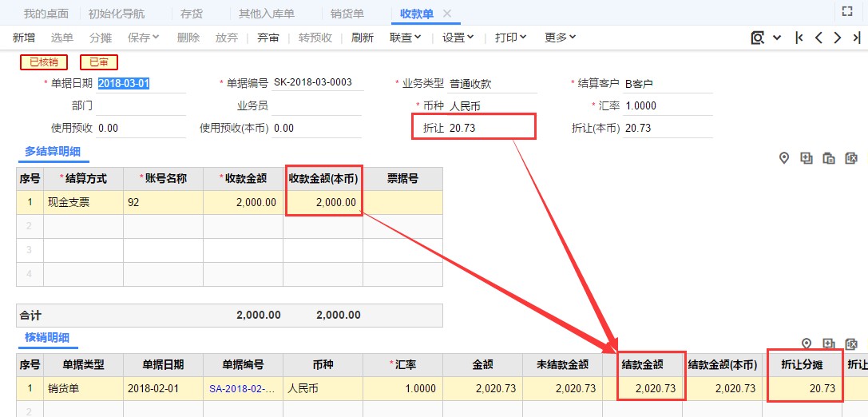
Task: Switch to the 其他入库单 tab
Action: click(x=266, y=14)
